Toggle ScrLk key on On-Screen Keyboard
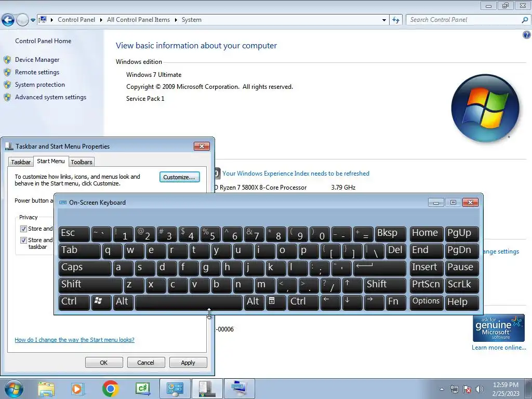The width and height of the screenshot is (532, 399). click(x=461, y=285)
